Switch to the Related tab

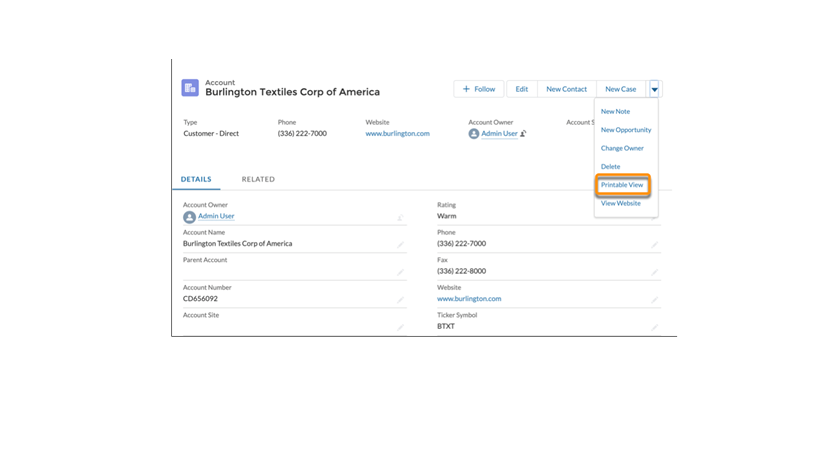coord(258,180)
